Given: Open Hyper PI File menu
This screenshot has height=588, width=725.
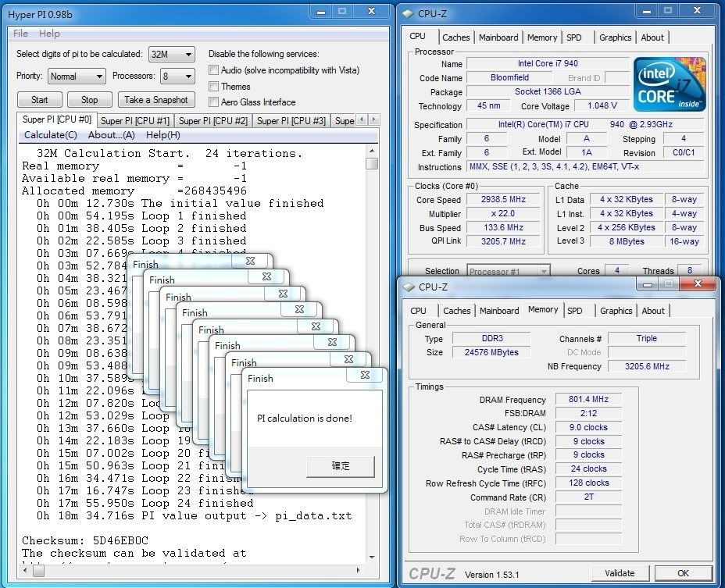Looking at the screenshot, I should pos(20,34).
